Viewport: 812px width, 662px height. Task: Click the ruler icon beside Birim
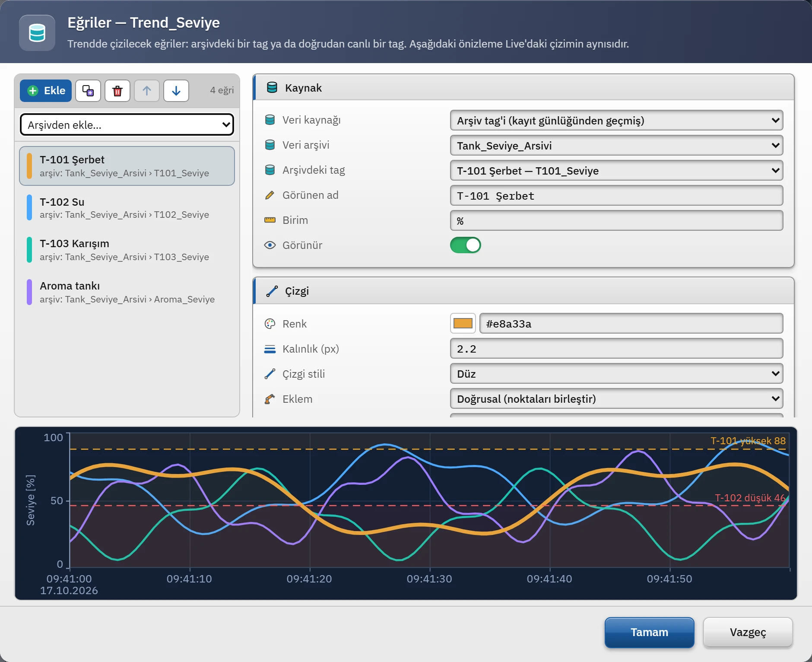pos(270,220)
